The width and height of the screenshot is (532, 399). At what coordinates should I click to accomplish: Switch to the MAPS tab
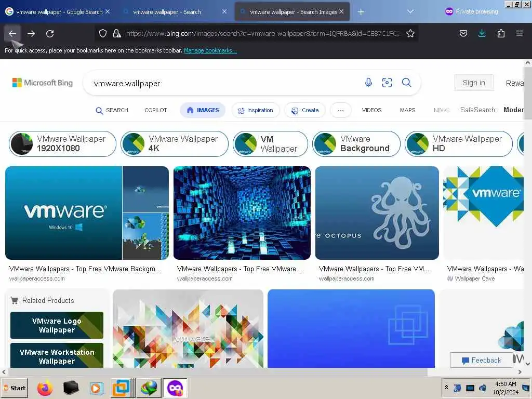click(407, 110)
